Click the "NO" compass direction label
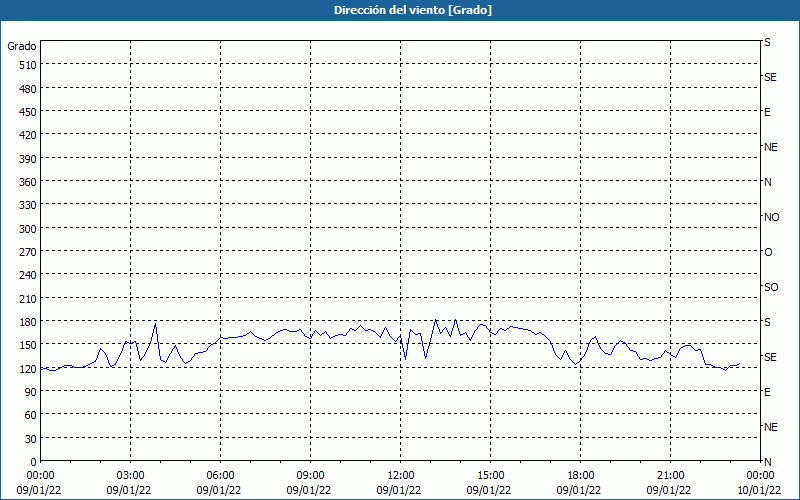Image resolution: width=800 pixels, height=500 pixels. pos(771,217)
